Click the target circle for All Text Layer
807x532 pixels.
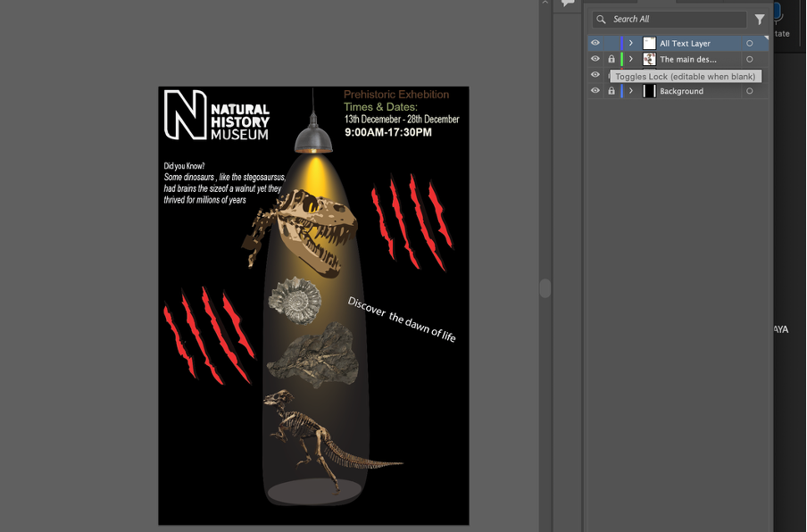click(x=750, y=43)
